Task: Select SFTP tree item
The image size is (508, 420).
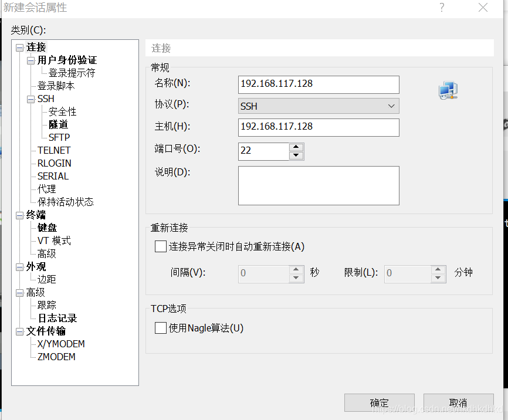Action: (x=59, y=137)
